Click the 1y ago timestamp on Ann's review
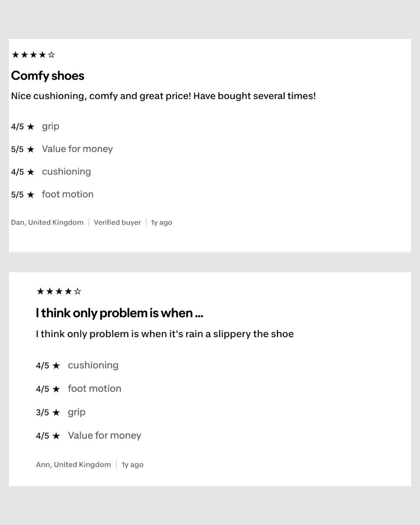Screen dimensions: 420x525 pyautogui.click(x=133, y=464)
